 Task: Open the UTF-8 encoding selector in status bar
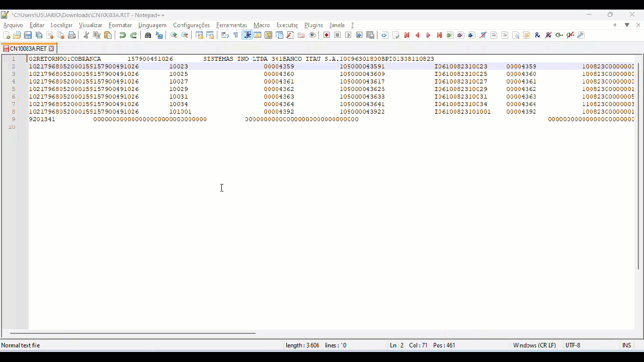(573, 345)
